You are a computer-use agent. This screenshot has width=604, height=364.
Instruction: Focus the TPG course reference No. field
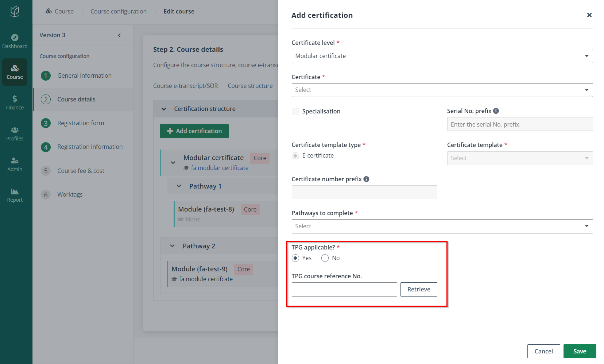tap(344, 290)
